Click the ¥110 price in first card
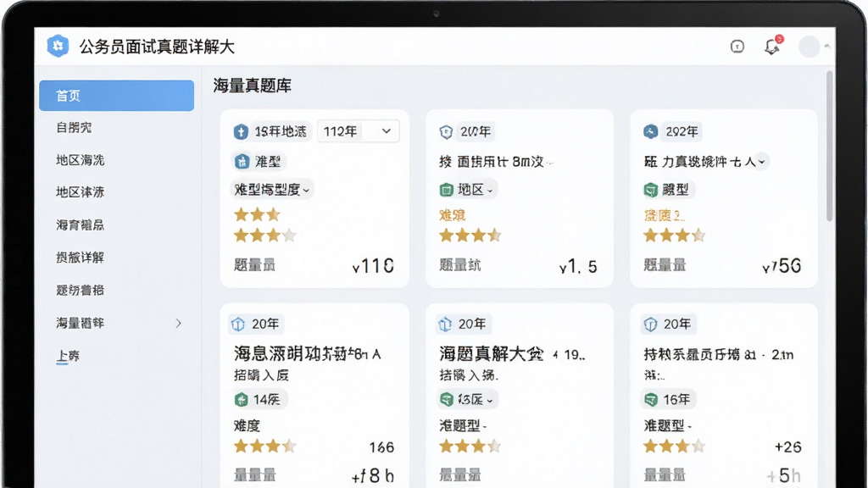This screenshot has width=868, height=488. tap(373, 266)
